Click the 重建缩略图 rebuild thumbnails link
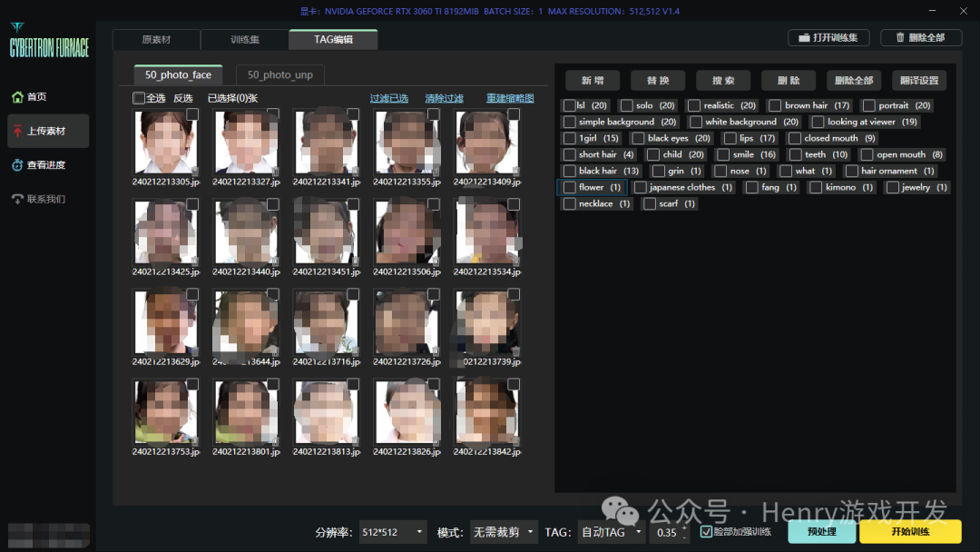 point(510,98)
